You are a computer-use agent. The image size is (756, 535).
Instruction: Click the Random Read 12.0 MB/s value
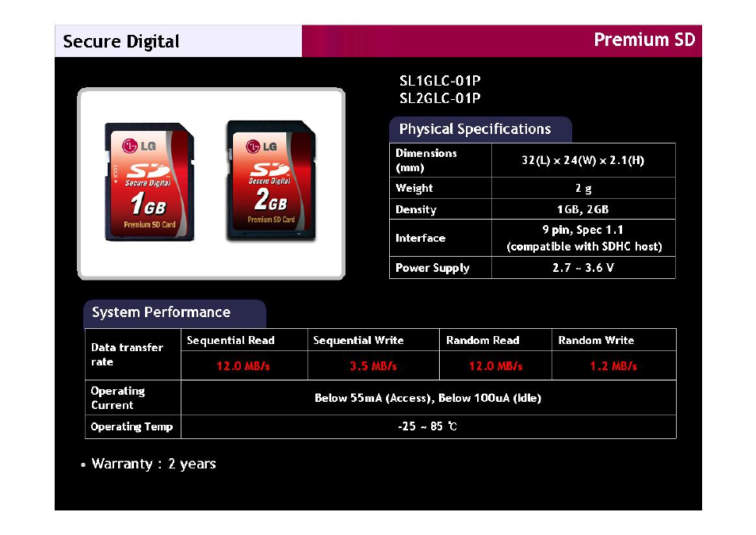[495, 366]
